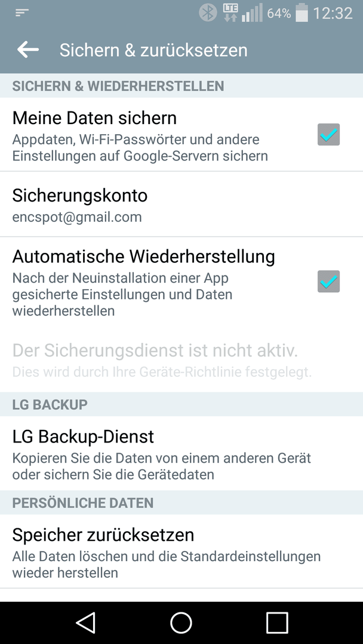Uncheck the Automatische Wiederherstellung checkbox

click(328, 281)
